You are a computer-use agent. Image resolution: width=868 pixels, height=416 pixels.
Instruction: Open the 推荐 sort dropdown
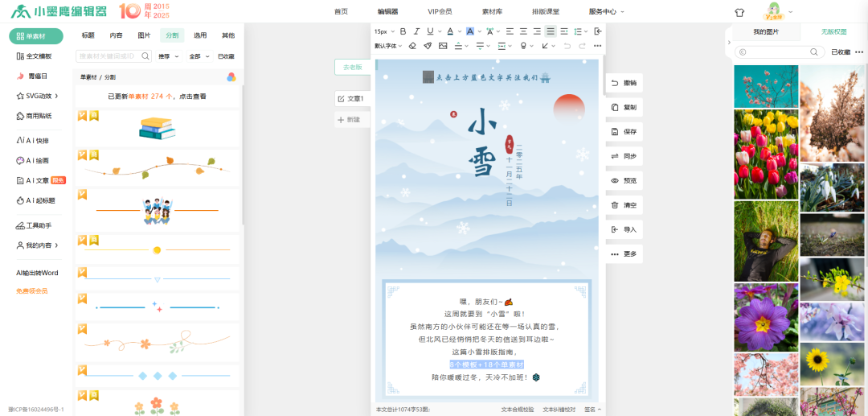(x=170, y=56)
